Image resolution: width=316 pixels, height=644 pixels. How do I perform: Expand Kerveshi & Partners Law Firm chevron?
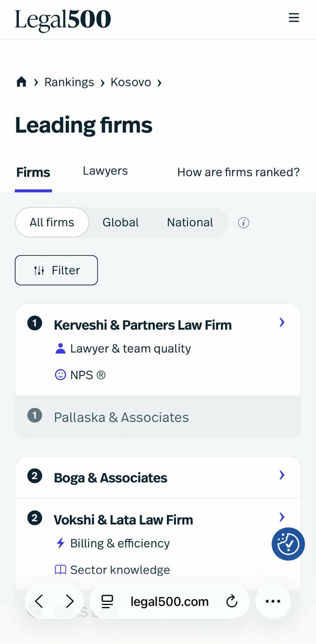pyautogui.click(x=282, y=322)
